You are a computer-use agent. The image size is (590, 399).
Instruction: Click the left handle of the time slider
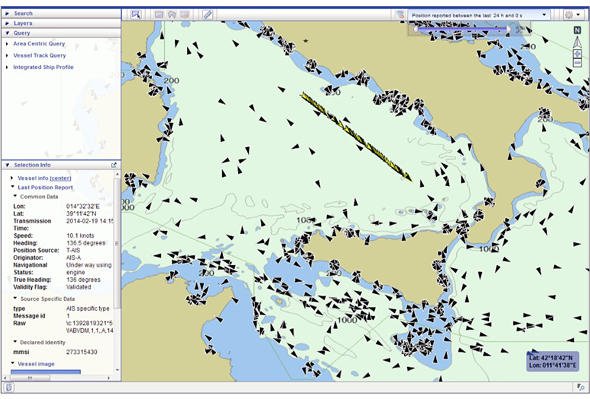[x=416, y=29]
